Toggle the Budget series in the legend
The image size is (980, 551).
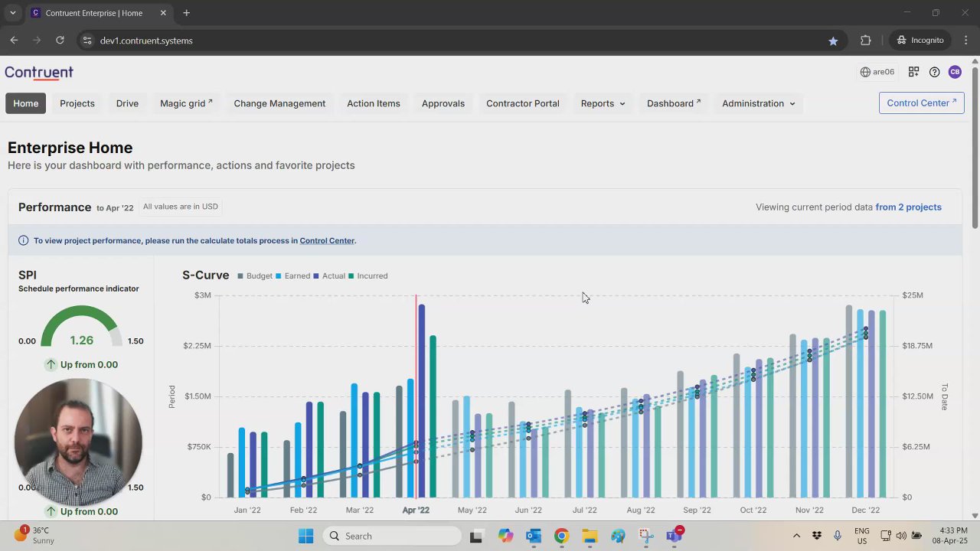[x=255, y=275]
